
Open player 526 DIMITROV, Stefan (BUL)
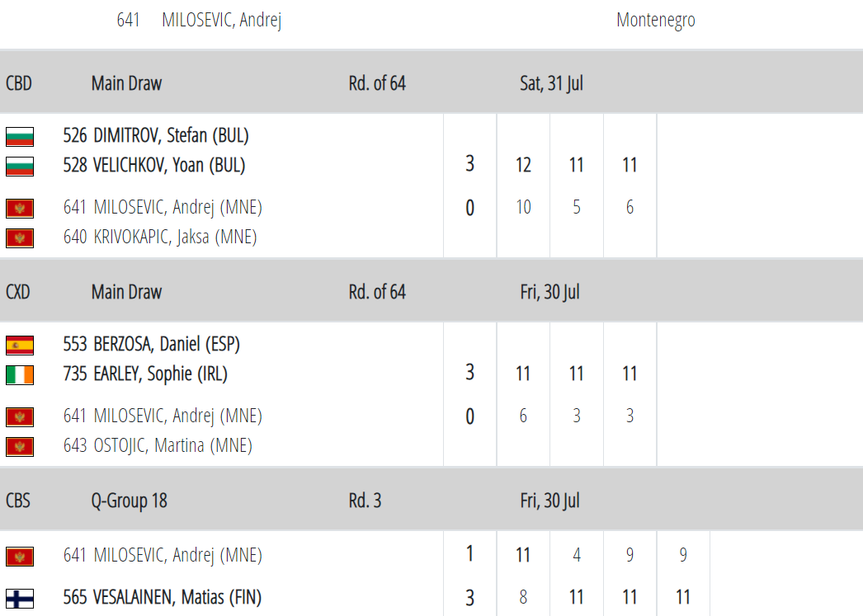156,135
